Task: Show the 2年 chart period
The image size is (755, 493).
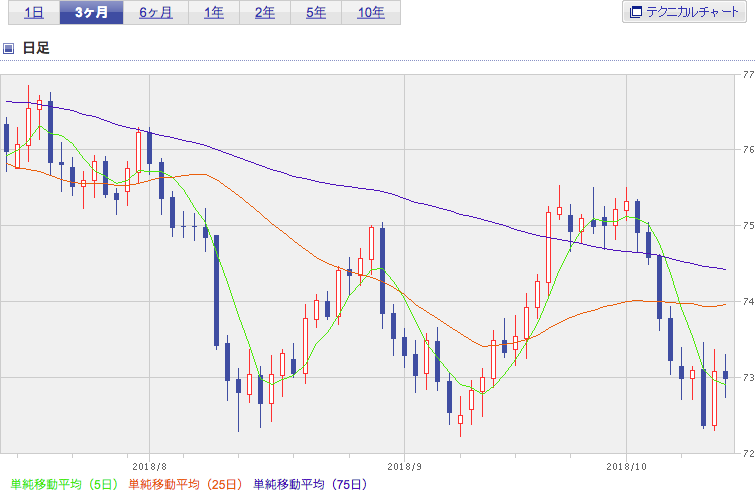Action: point(265,13)
